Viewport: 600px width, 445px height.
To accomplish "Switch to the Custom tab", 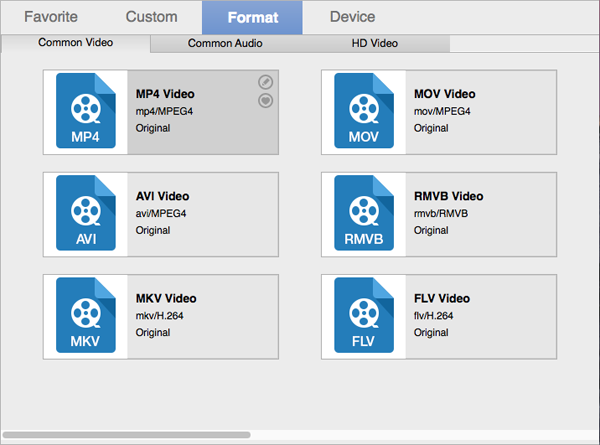I will 152,17.
